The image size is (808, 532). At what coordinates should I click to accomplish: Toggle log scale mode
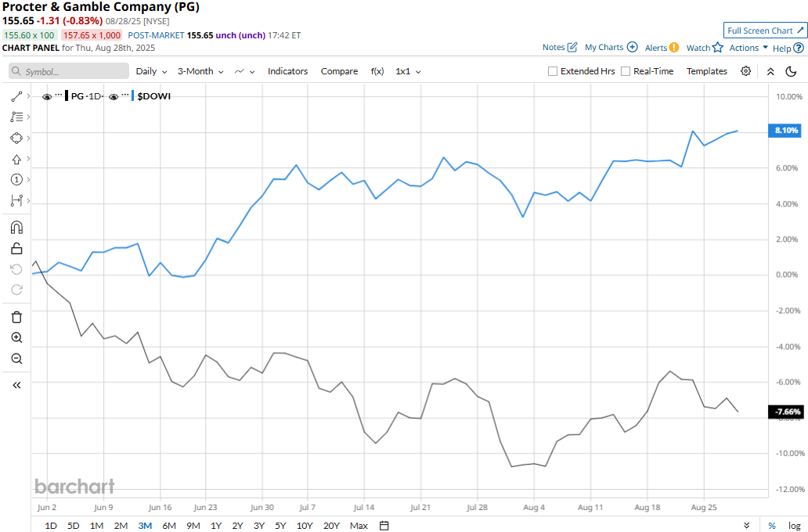[x=794, y=525]
